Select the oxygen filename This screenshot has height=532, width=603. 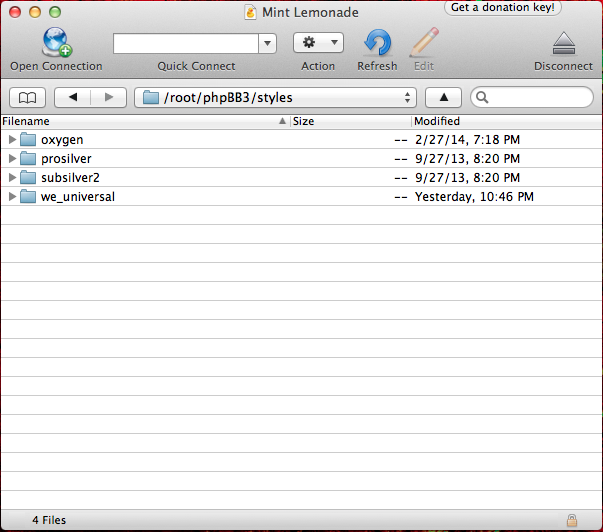[x=62, y=140]
